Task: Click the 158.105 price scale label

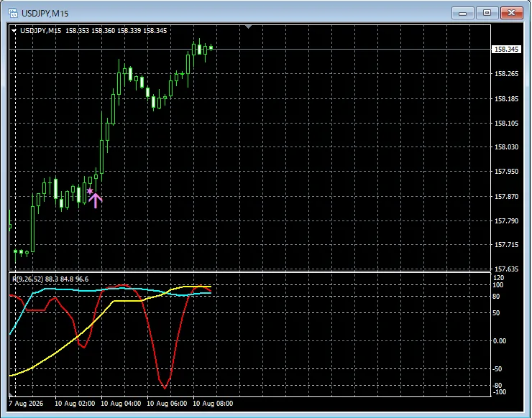Action: tap(506, 124)
